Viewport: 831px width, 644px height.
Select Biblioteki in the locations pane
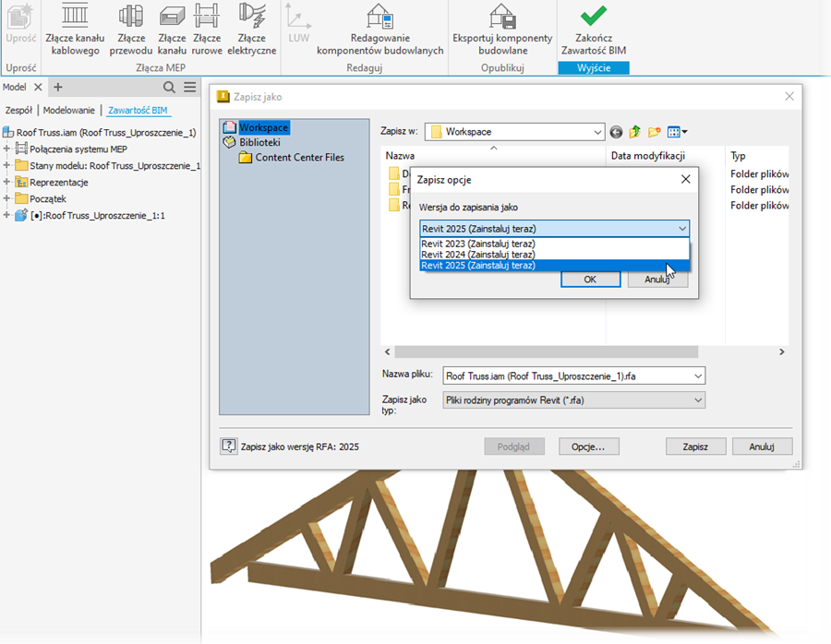[x=259, y=142]
